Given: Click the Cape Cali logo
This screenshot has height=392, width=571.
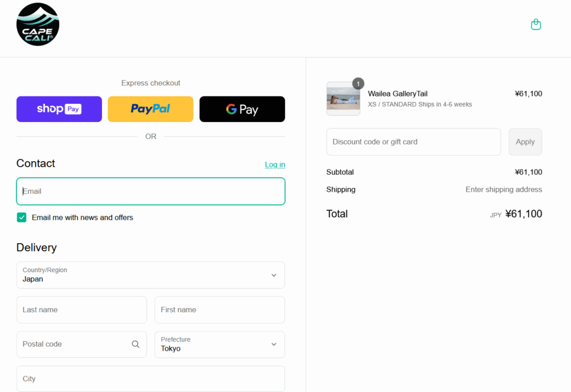Looking at the screenshot, I should point(38,25).
